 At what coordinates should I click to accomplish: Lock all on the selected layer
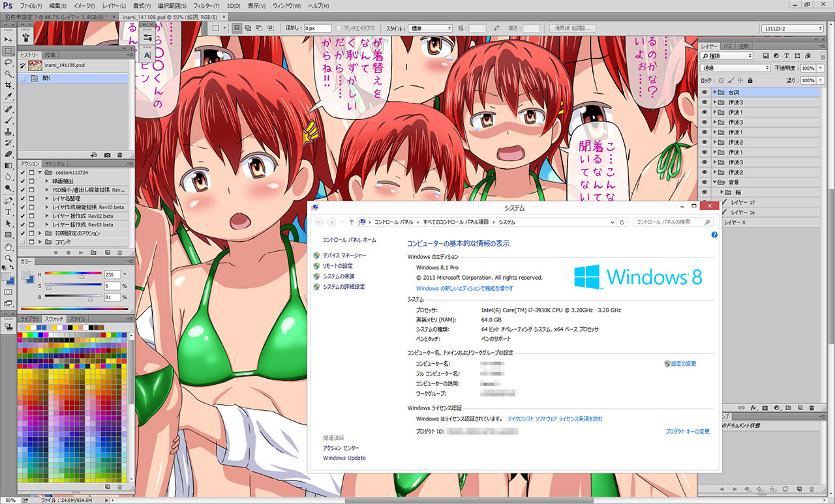click(750, 80)
